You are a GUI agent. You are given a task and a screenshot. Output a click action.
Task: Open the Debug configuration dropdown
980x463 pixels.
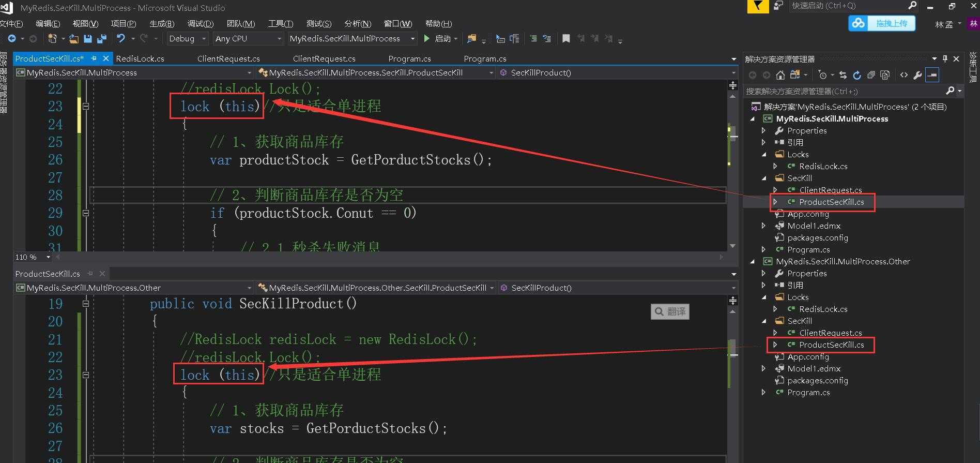coord(187,38)
